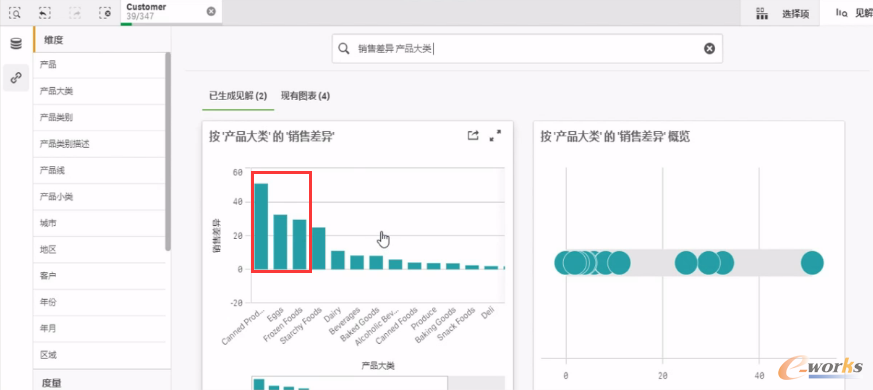
Task: Switch to generated insights tab (已生成见解)
Action: (x=238, y=96)
